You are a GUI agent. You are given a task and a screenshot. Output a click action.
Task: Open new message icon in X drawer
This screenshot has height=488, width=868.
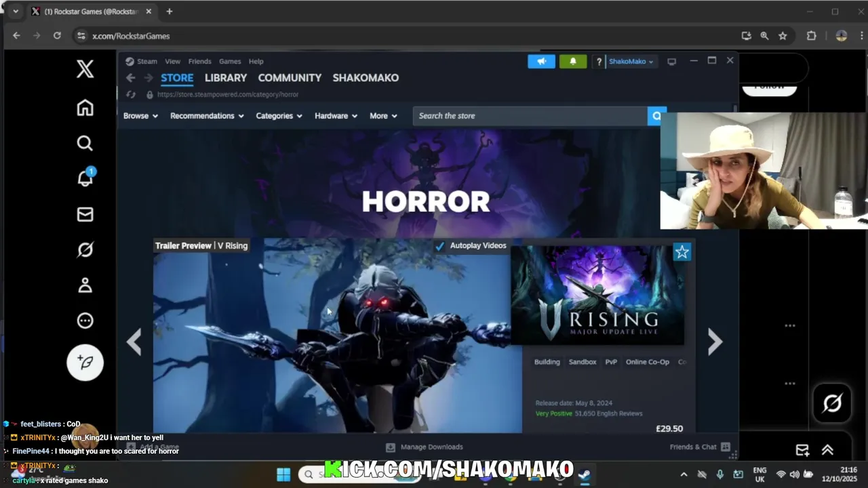click(x=802, y=450)
